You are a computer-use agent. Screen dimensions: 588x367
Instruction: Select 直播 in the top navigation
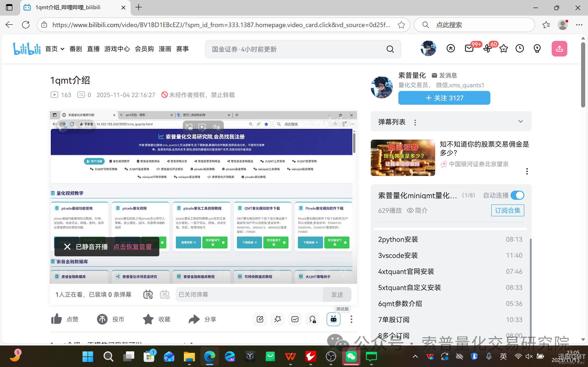(93, 49)
